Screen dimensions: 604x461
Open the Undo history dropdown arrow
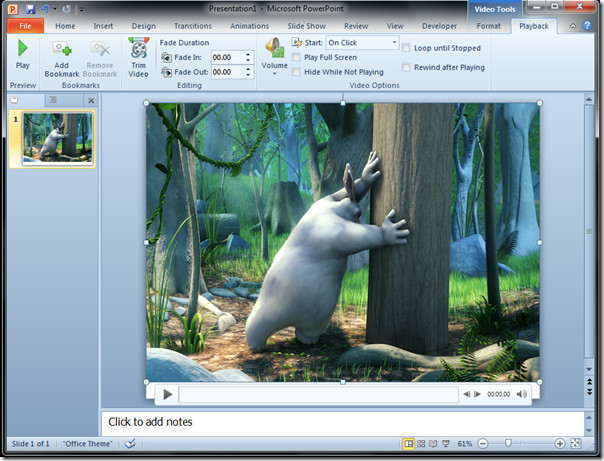(54, 9)
